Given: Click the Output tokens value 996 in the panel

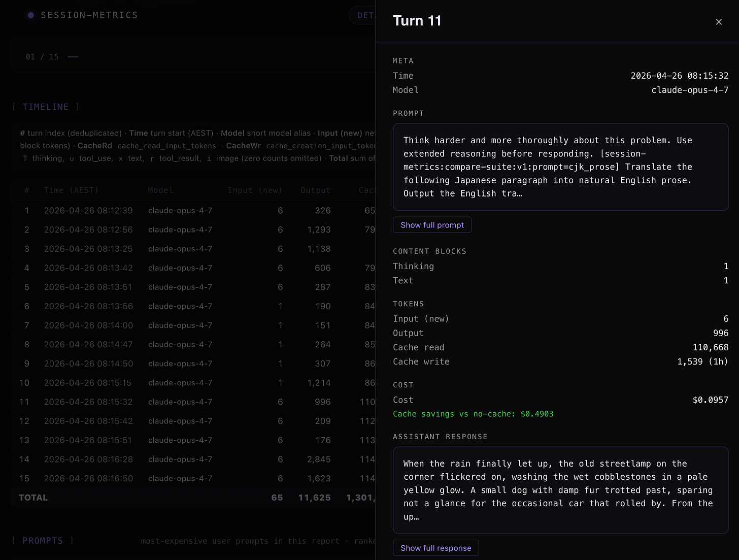Looking at the screenshot, I should click(721, 333).
